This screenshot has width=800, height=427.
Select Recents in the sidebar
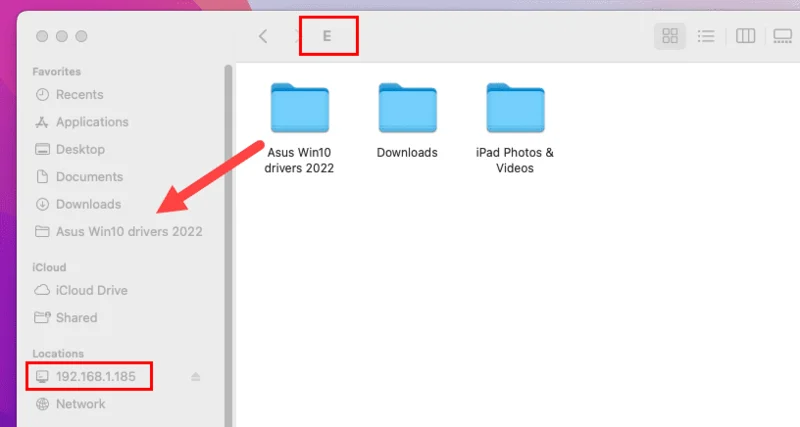79,95
